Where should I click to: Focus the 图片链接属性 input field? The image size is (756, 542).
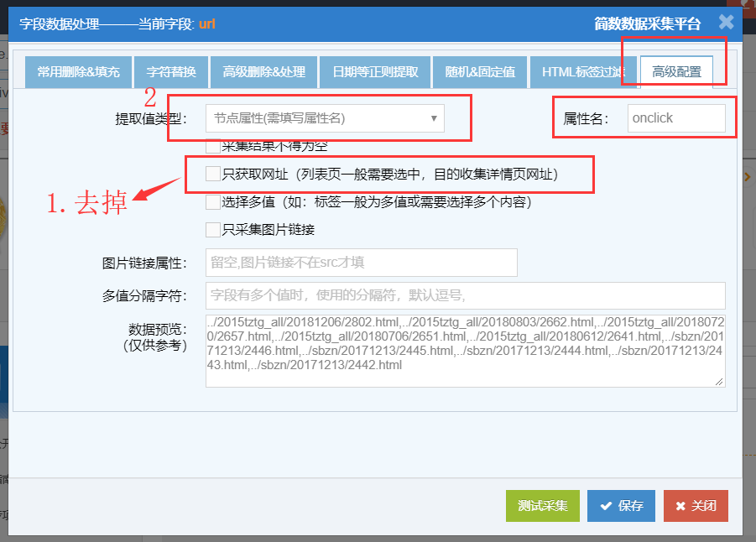362,263
